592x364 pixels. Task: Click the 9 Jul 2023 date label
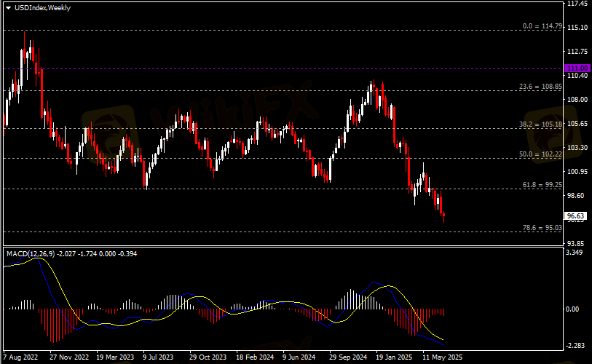158,357
